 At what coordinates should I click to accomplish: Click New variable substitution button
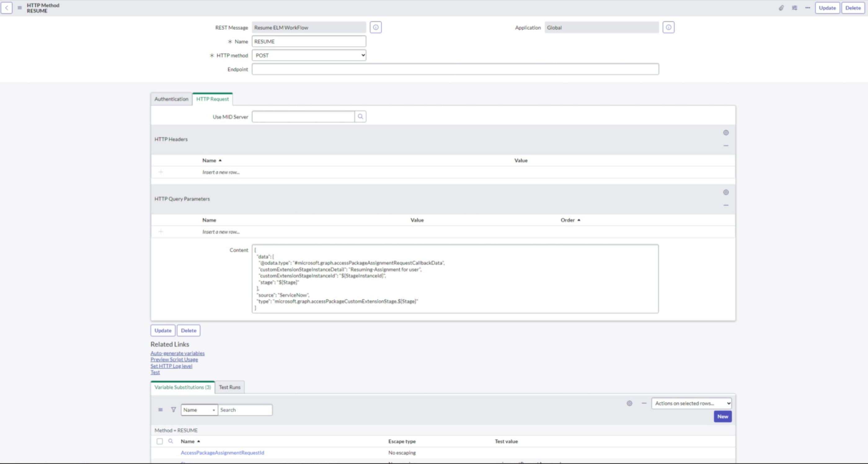(723, 417)
